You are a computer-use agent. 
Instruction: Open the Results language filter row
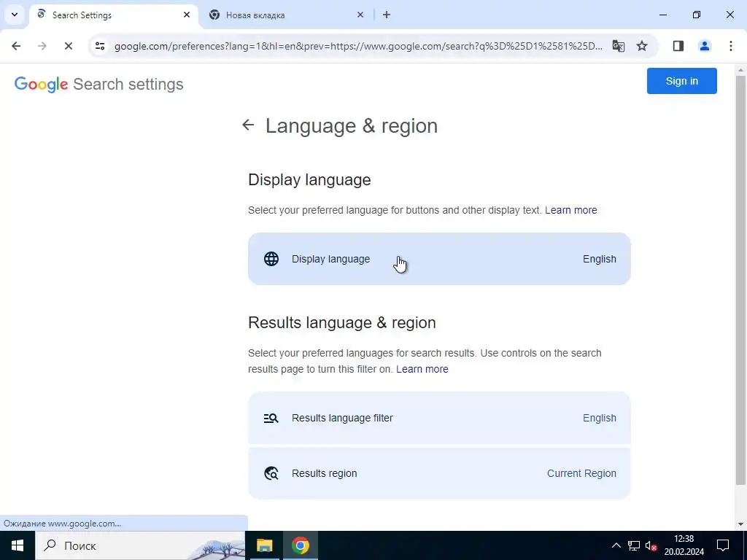tap(439, 418)
